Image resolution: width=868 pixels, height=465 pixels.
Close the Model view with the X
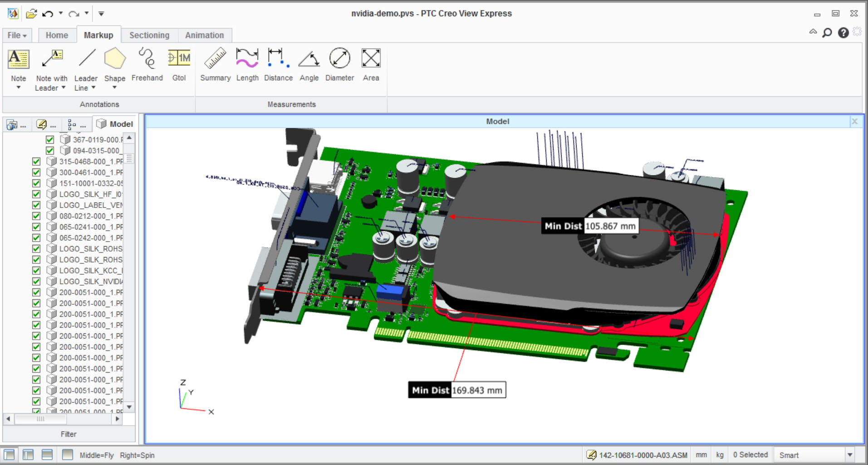(x=854, y=121)
